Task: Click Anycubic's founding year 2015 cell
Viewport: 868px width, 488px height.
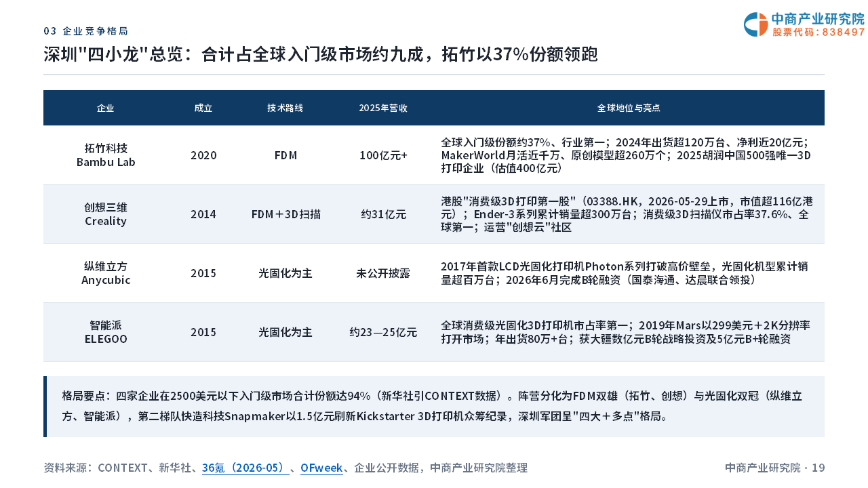Action: pyautogui.click(x=203, y=273)
